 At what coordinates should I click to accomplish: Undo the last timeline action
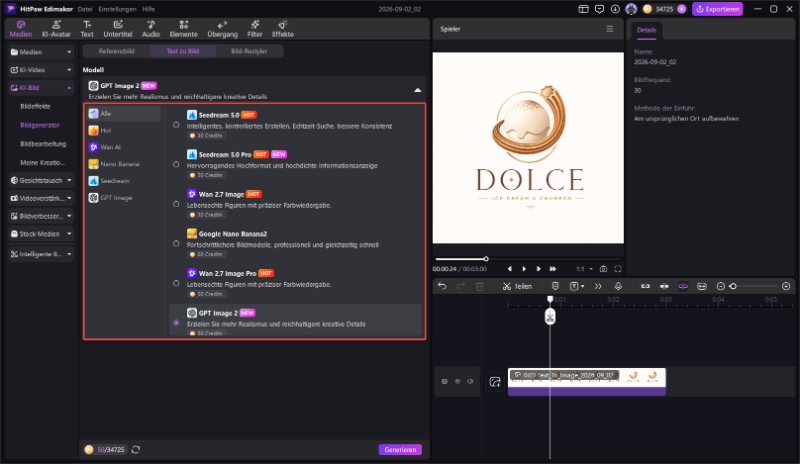tap(442, 286)
